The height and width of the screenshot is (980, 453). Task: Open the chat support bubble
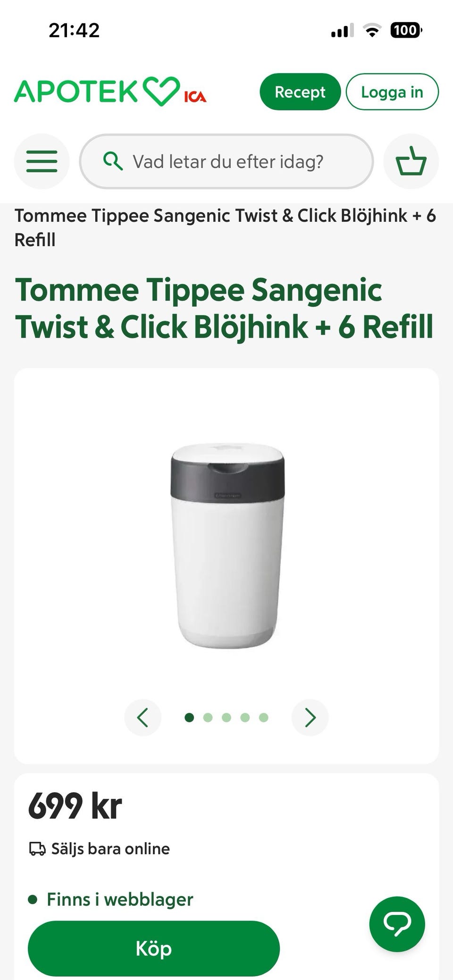tap(397, 924)
